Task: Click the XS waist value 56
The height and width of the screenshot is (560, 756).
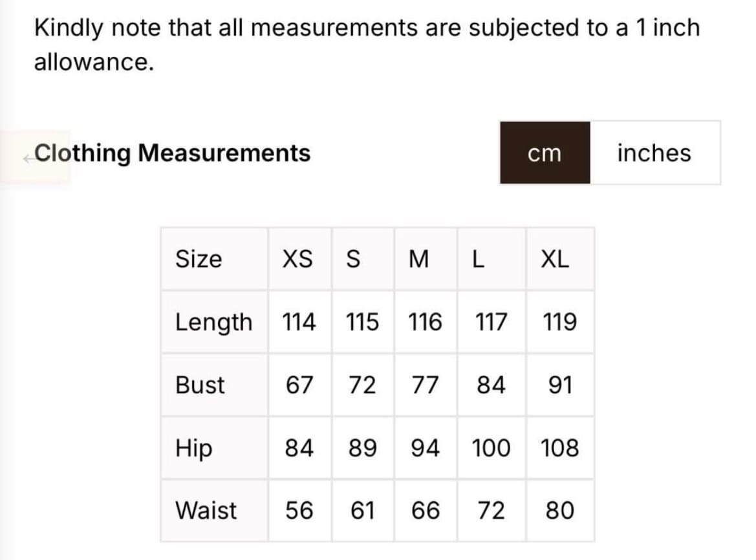Action: [x=299, y=511]
